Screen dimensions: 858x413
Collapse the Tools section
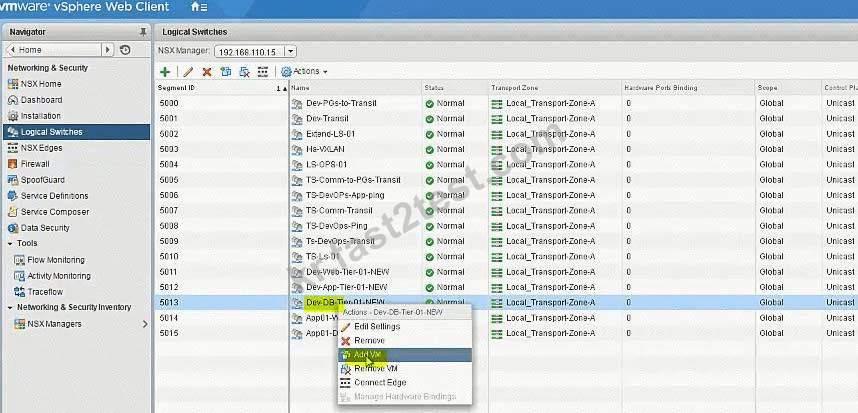(x=10, y=243)
